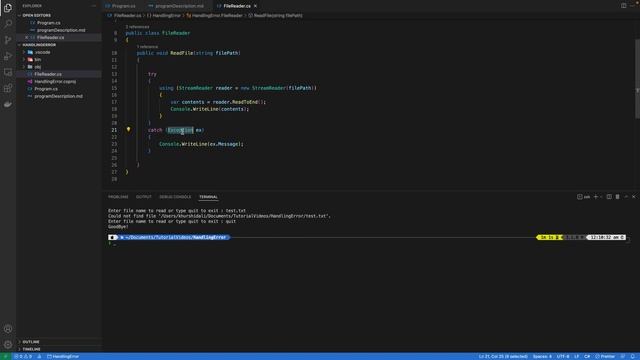Open the errors and warnings status indicator
Image resolution: width=640 pixels, height=360 pixels.
tap(23, 356)
